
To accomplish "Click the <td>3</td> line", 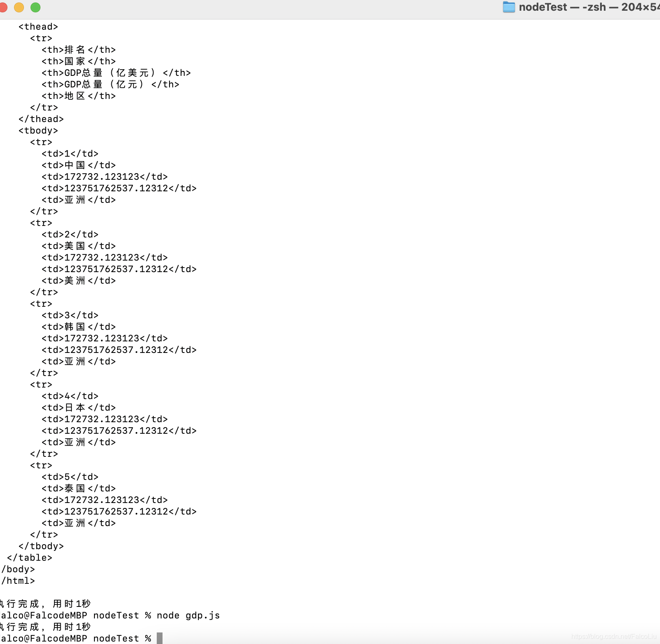I will 70,315.
